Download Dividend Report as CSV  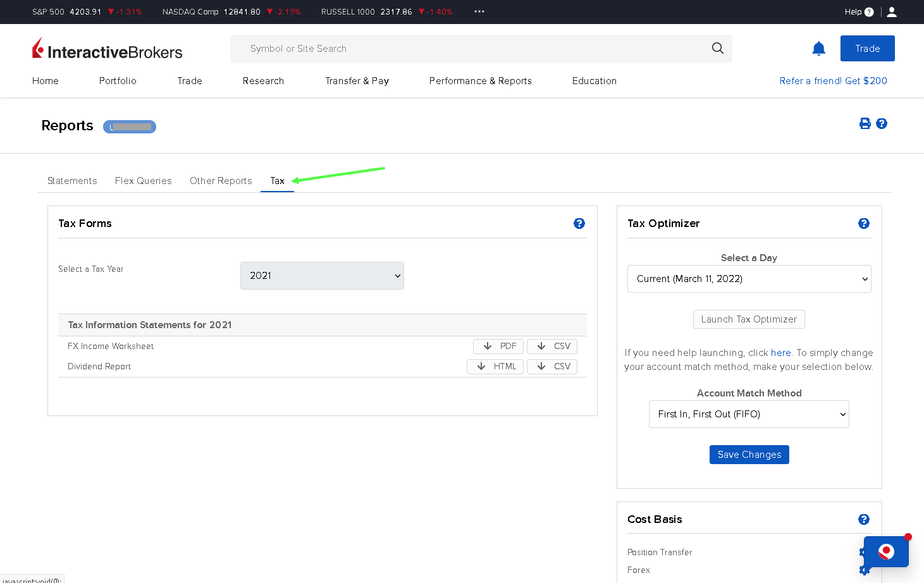pos(552,366)
